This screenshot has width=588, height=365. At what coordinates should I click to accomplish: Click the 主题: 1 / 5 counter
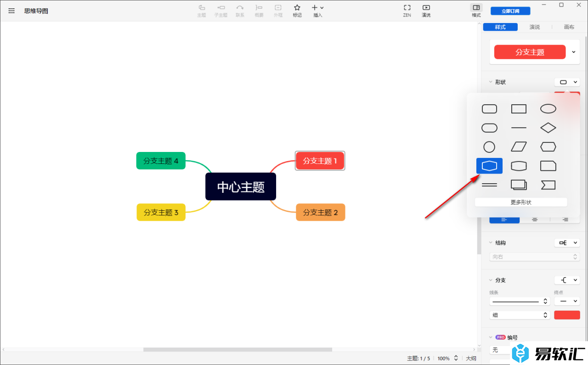pos(418,358)
